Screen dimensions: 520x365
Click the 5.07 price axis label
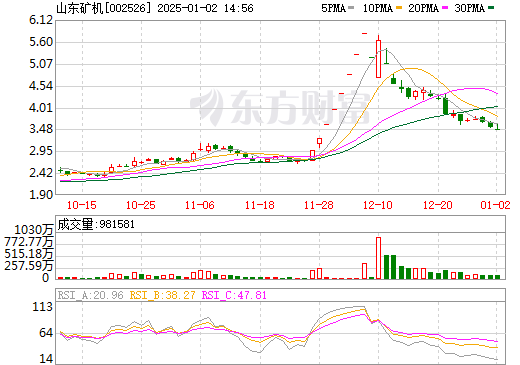click(41, 64)
